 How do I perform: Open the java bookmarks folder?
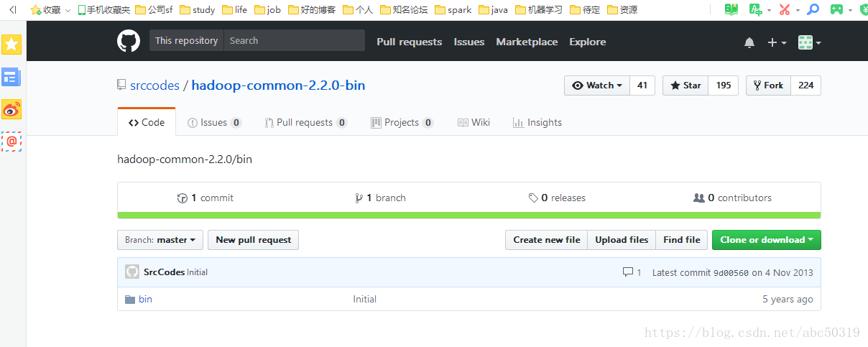click(494, 10)
